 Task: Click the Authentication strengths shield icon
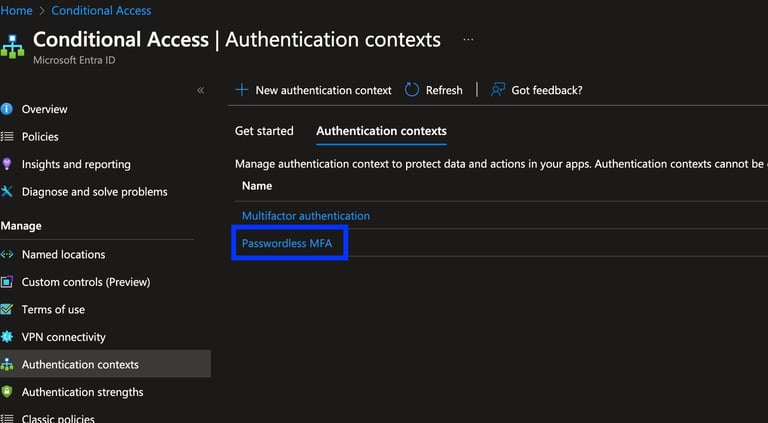(x=6, y=392)
